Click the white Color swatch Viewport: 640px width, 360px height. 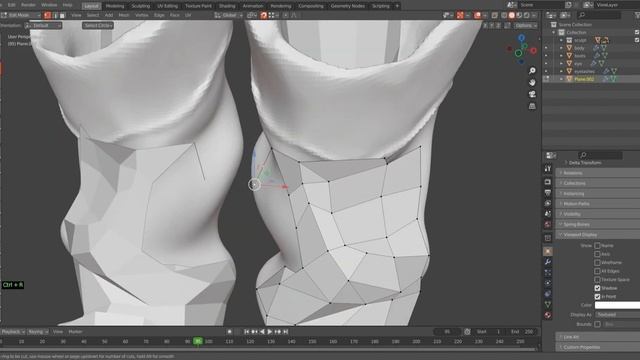[617, 305]
